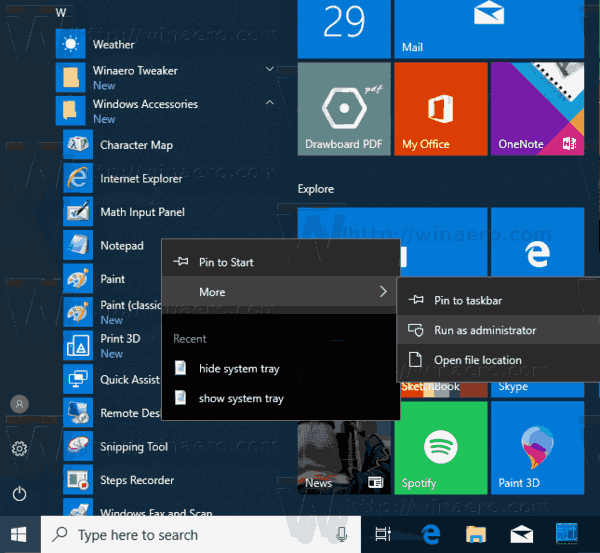
Task: Open the Drawboard PDF tile
Action: (344, 109)
